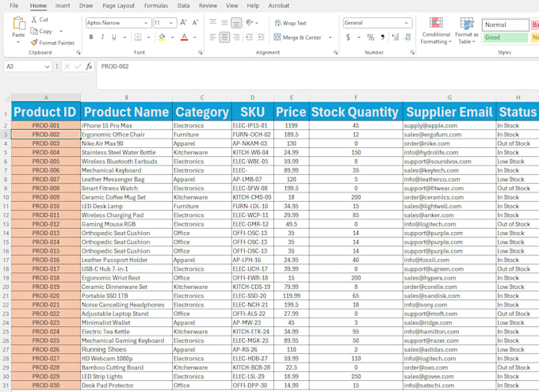Open Number format dialog launcher
Viewport: 539px width, 392px height.
pyautogui.click(x=412, y=52)
